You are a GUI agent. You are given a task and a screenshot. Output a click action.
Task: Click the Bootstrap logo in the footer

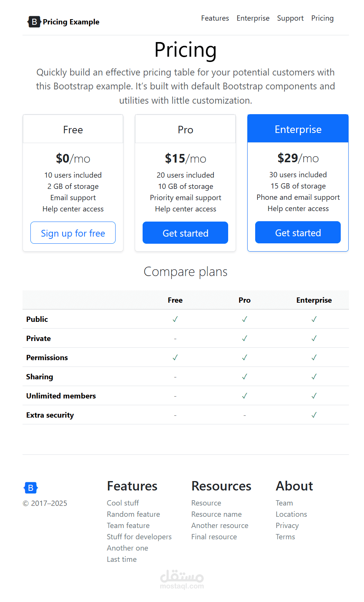(x=30, y=488)
